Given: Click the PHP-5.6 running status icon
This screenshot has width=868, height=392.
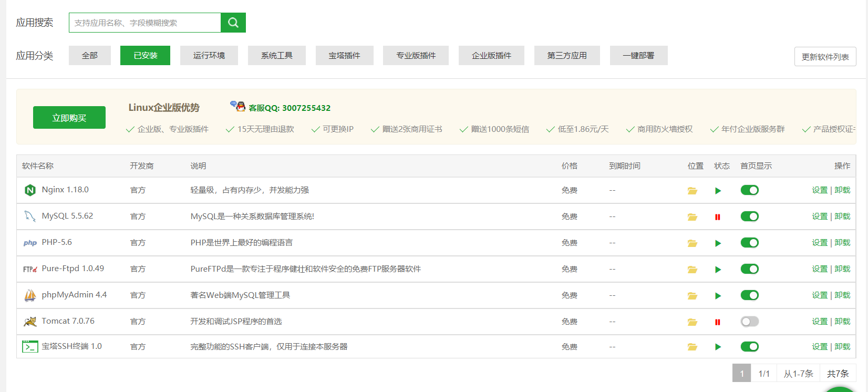Looking at the screenshot, I should coord(718,243).
